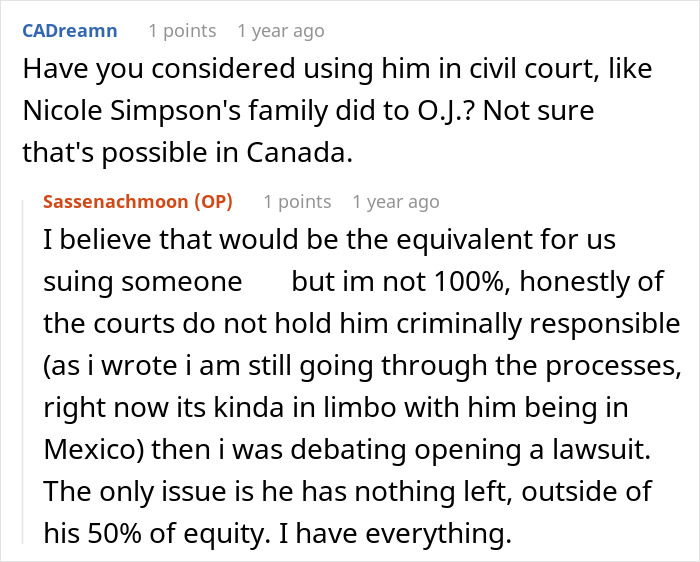The height and width of the screenshot is (562, 700).
Task: Click the blank gap after "suing someone"
Action: click(267, 282)
